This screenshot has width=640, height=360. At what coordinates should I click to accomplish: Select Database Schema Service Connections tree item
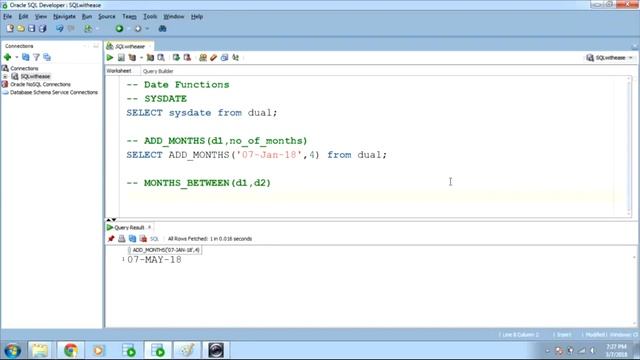tap(53, 92)
